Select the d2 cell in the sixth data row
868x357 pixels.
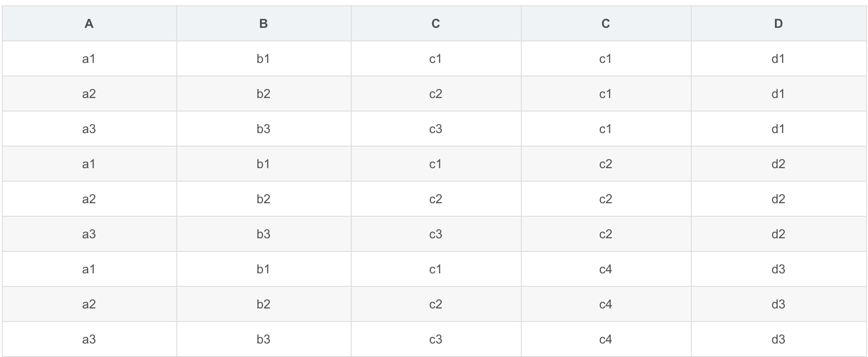point(778,234)
